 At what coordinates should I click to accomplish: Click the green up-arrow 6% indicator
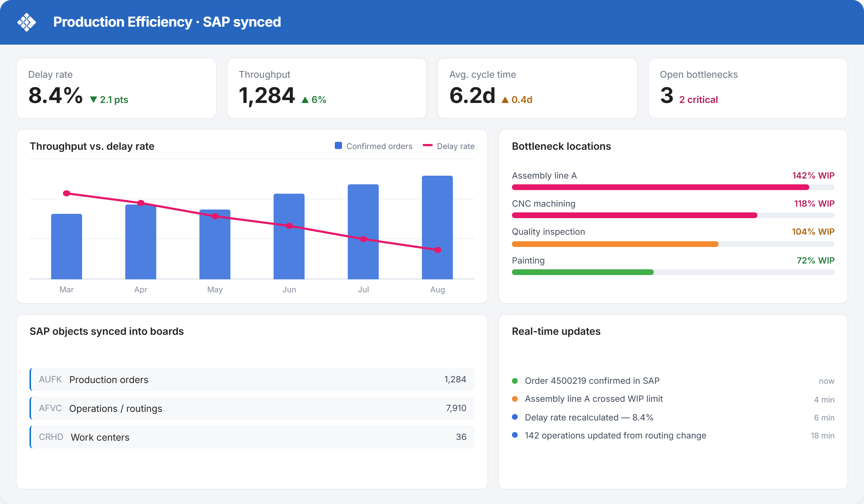pyautogui.click(x=314, y=100)
